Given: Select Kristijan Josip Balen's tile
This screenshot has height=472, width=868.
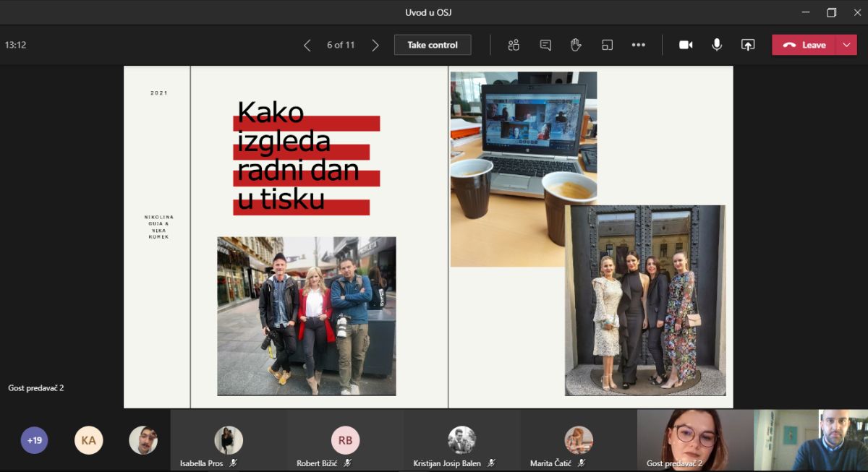Looking at the screenshot, I should [x=461, y=441].
